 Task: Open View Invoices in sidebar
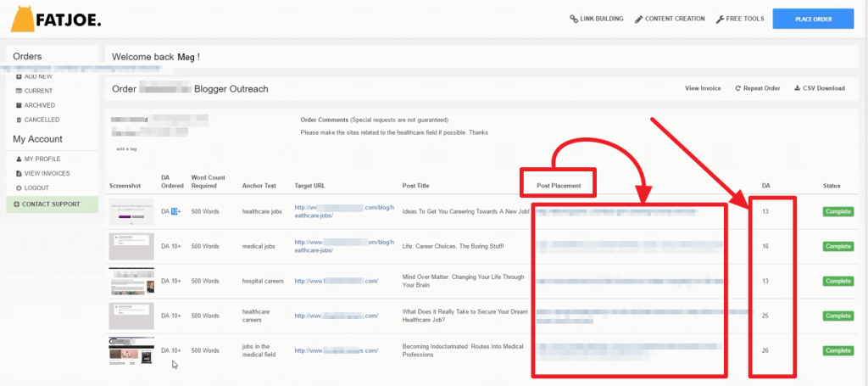click(x=43, y=173)
